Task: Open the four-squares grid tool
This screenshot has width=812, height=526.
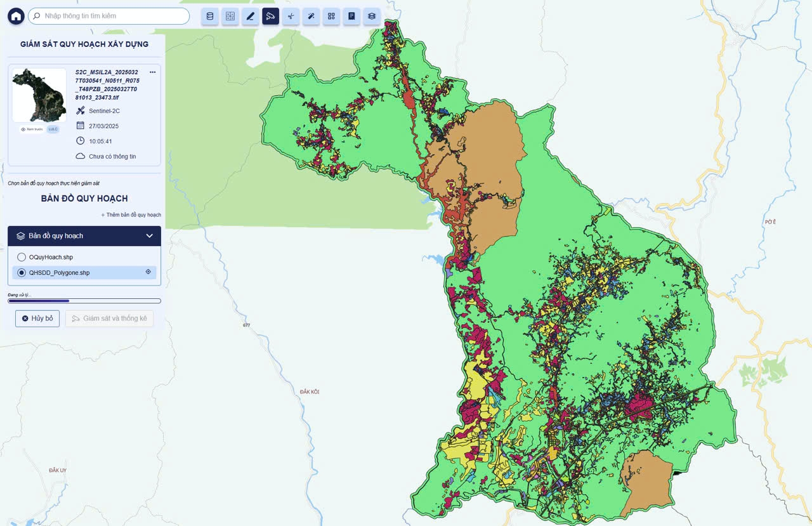Action: click(331, 16)
